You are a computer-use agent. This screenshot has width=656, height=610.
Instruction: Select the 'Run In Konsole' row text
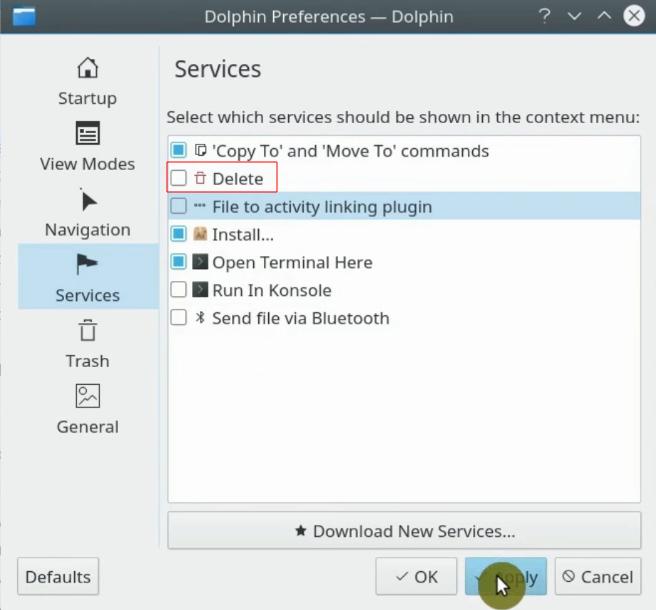(272, 290)
